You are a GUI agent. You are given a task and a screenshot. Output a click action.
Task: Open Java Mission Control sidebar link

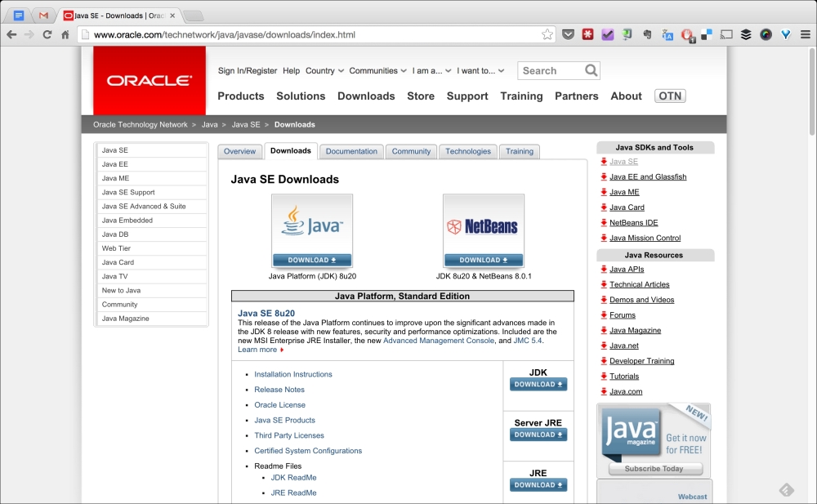pyautogui.click(x=645, y=238)
